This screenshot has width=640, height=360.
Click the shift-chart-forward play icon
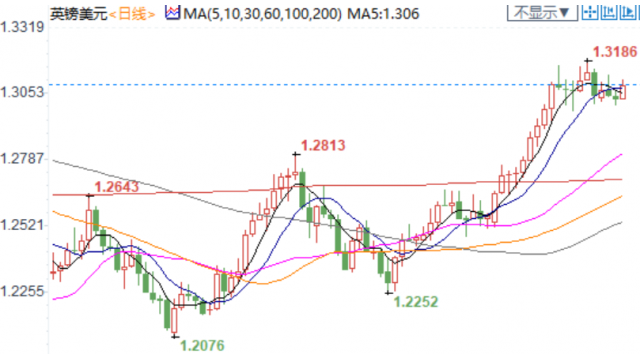coord(627,13)
